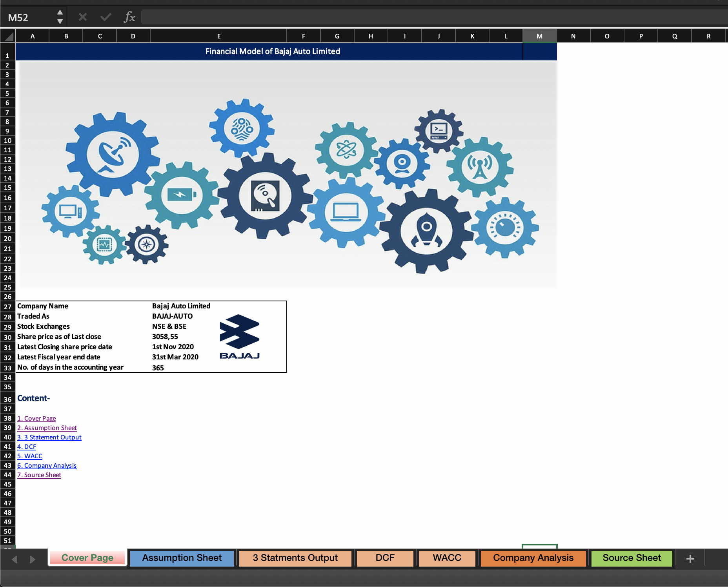Image resolution: width=728 pixels, height=587 pixels.
Task: Open the insert function fx button
Action: pyautogui.click(x=129, y=17)
